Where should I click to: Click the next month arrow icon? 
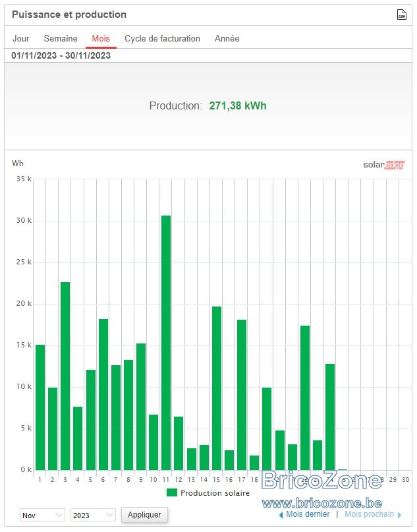click(x=399, y=515)
